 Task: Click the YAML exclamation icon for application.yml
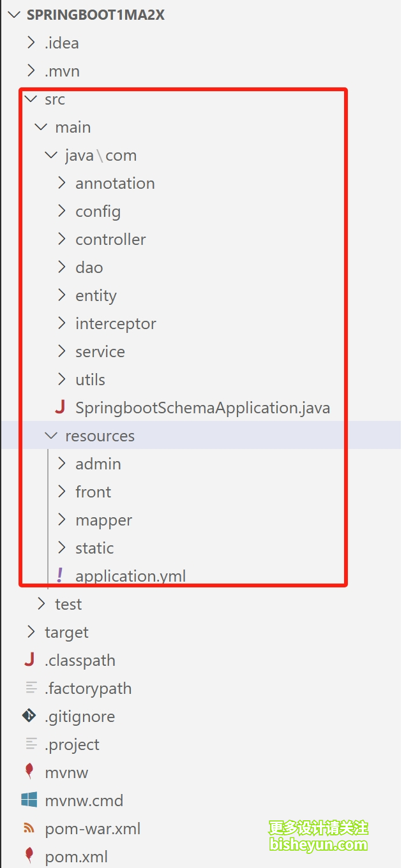(x=60, y=575)
